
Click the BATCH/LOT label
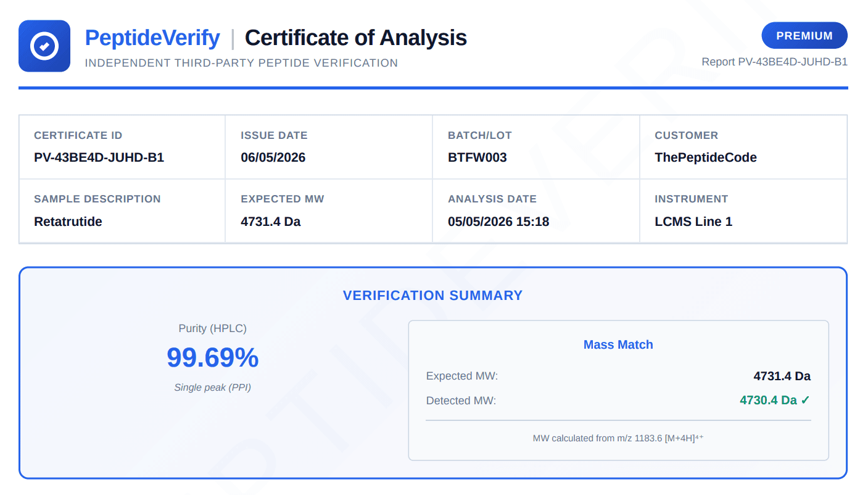[480, 135]
